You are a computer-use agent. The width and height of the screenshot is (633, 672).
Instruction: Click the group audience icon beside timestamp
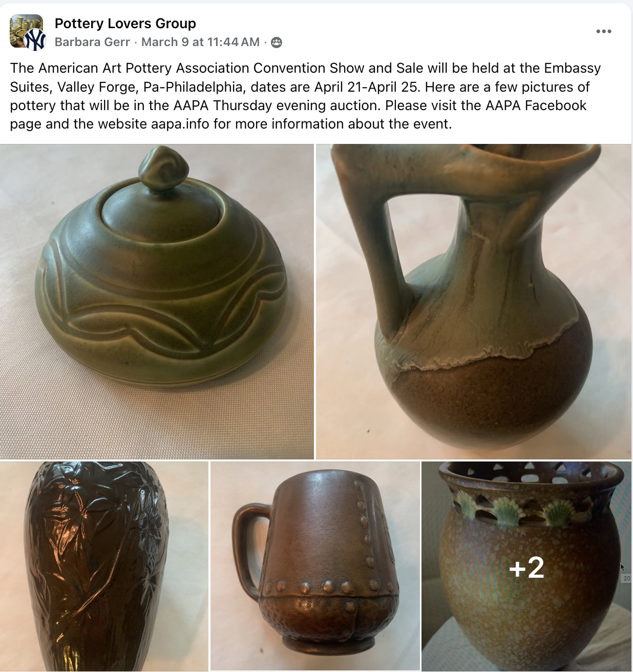pos(277,43)
